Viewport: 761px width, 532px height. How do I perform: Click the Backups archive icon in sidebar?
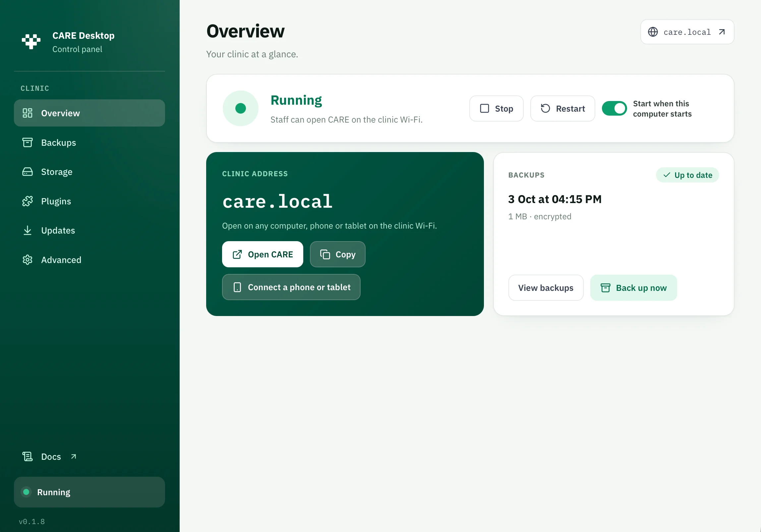tap(28, 142)
